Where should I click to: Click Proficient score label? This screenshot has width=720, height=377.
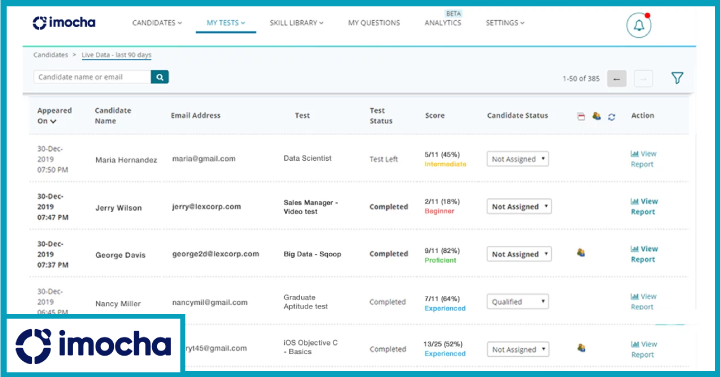point(440,260)
